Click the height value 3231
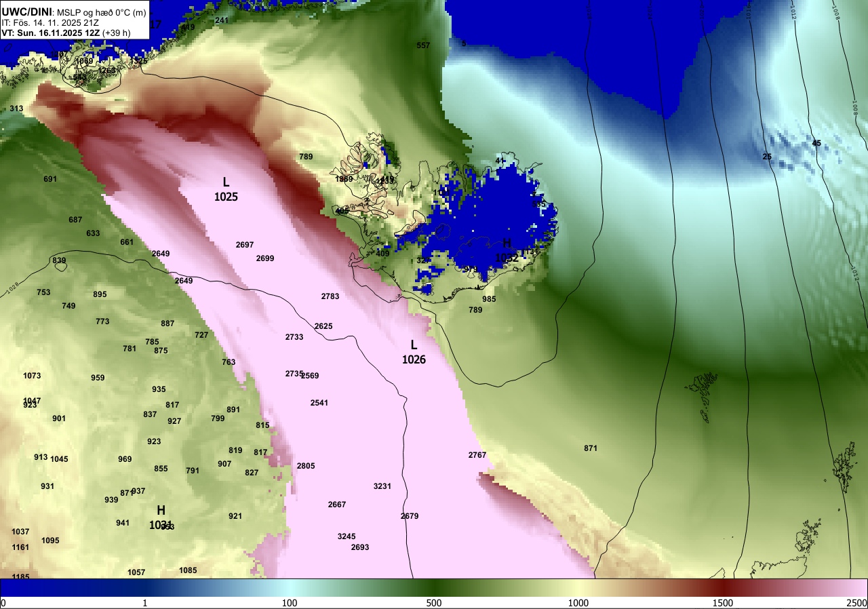 tap(382, 486)
